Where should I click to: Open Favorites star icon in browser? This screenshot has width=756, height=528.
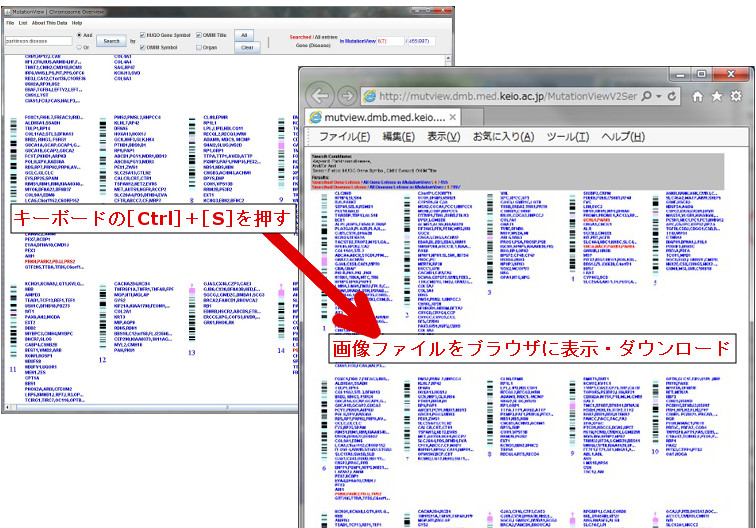click(x=717, y=97)
